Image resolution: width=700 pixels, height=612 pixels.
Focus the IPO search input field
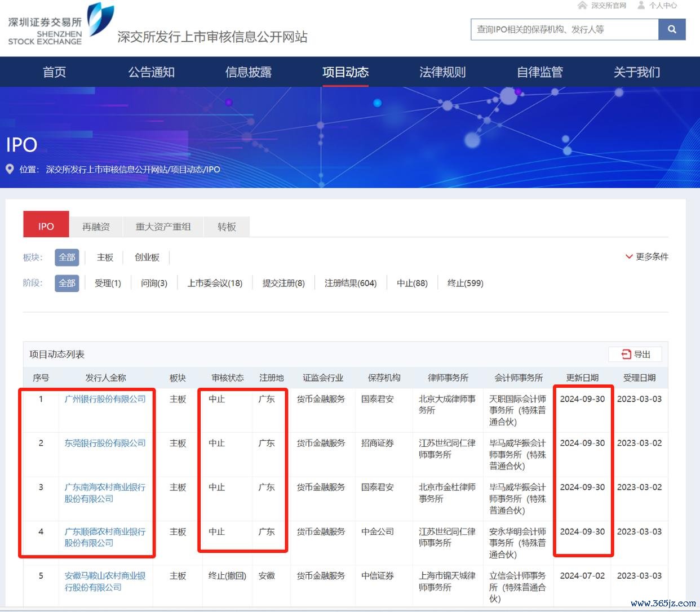click(564, 29)
